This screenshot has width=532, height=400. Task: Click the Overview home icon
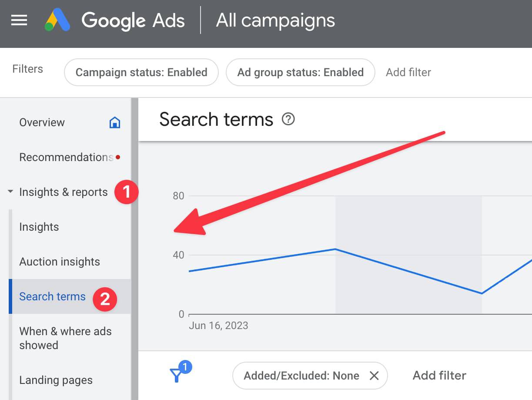115,122
